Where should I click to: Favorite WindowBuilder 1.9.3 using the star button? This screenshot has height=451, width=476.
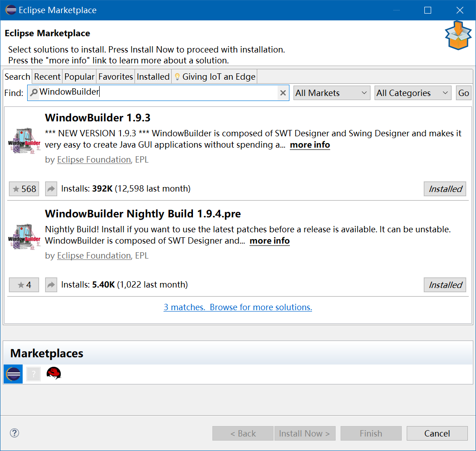click(x=24, y=189)
